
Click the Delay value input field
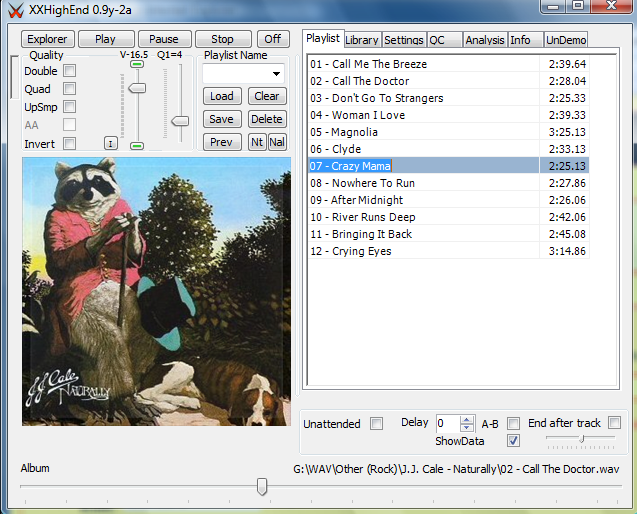[x=448, y=423]
